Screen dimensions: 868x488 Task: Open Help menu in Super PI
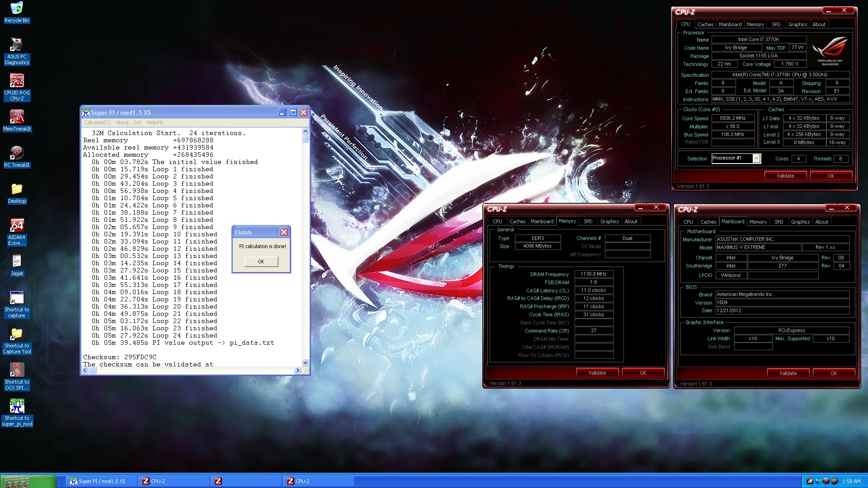tap(155, 122)
